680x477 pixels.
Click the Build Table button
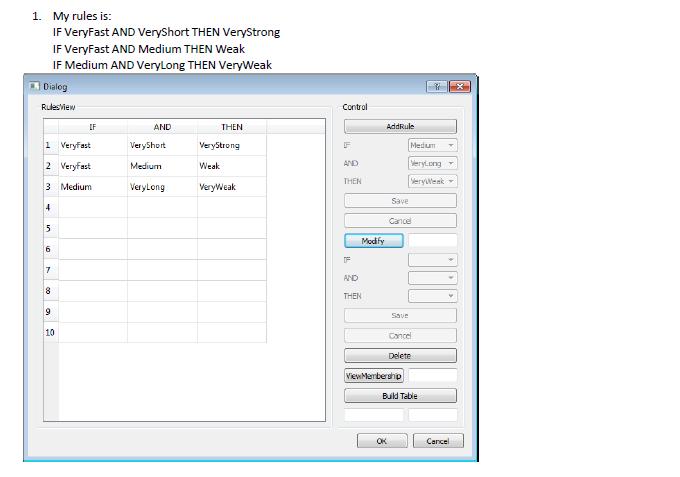[400, 396]
